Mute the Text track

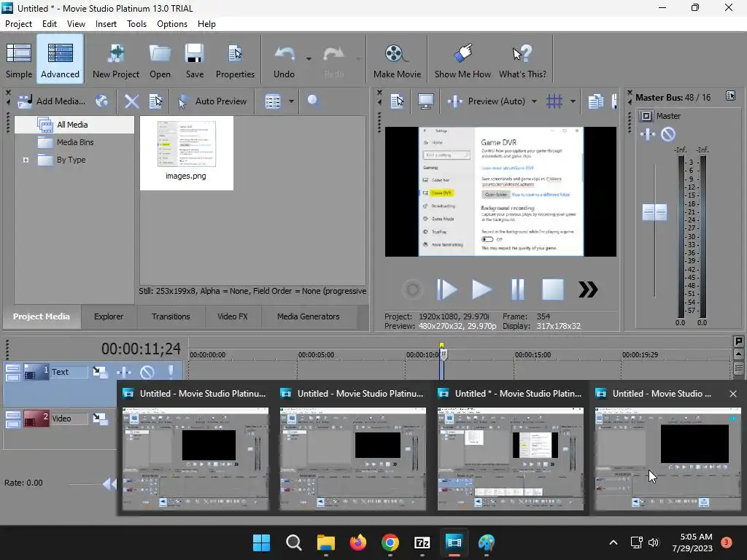point(147,372)
